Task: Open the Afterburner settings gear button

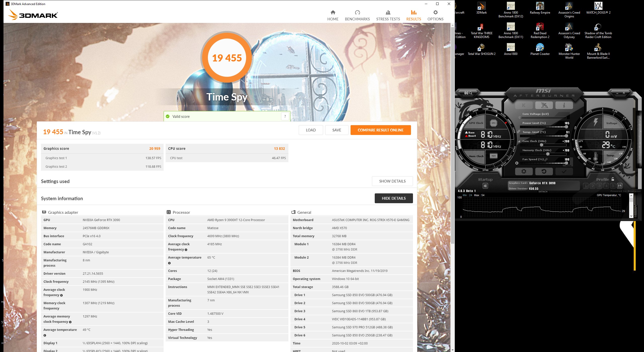Action: point(524,171)
